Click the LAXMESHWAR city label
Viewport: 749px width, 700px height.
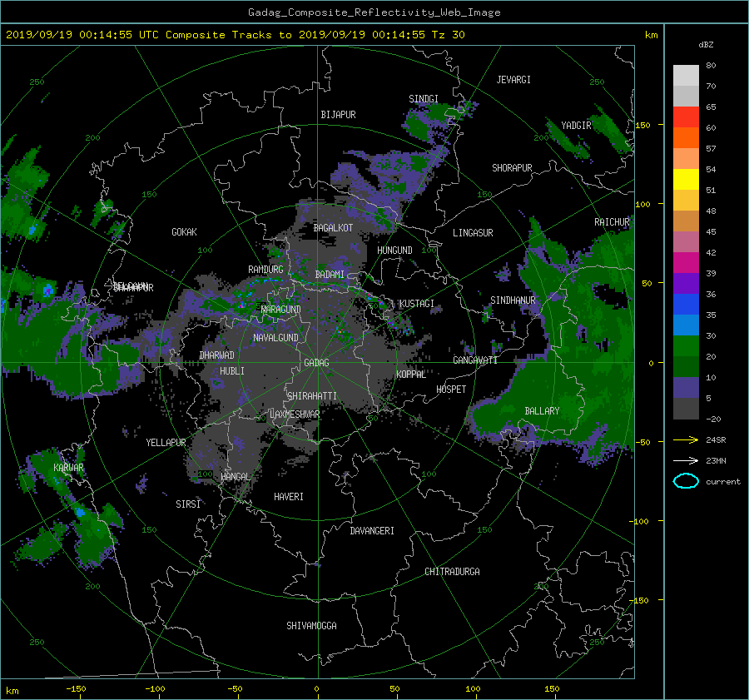click(x=295, y=415)
